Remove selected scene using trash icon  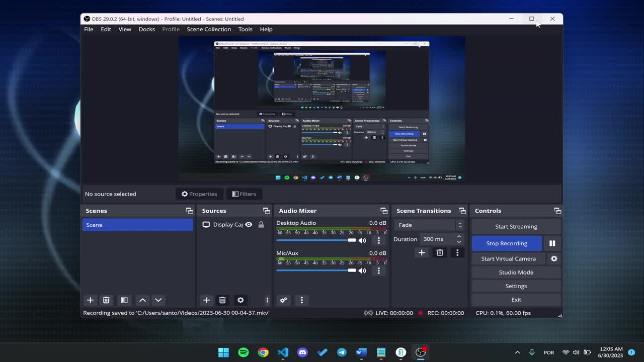point(106,300)
